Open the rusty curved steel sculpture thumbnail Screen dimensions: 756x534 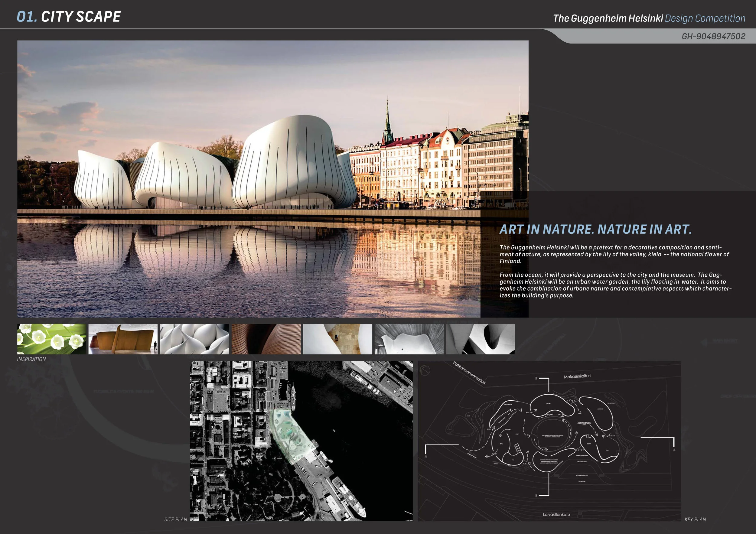(123, 339)
